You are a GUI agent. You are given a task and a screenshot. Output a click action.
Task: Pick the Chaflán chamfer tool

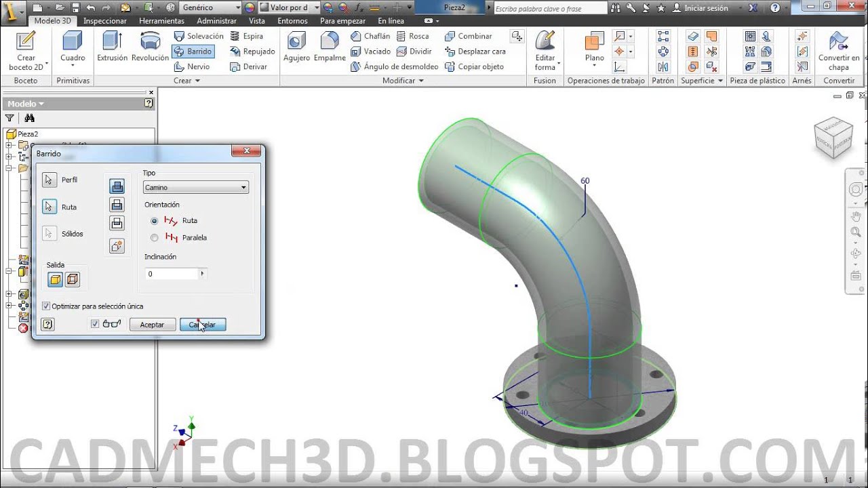[x=370, y=36]
